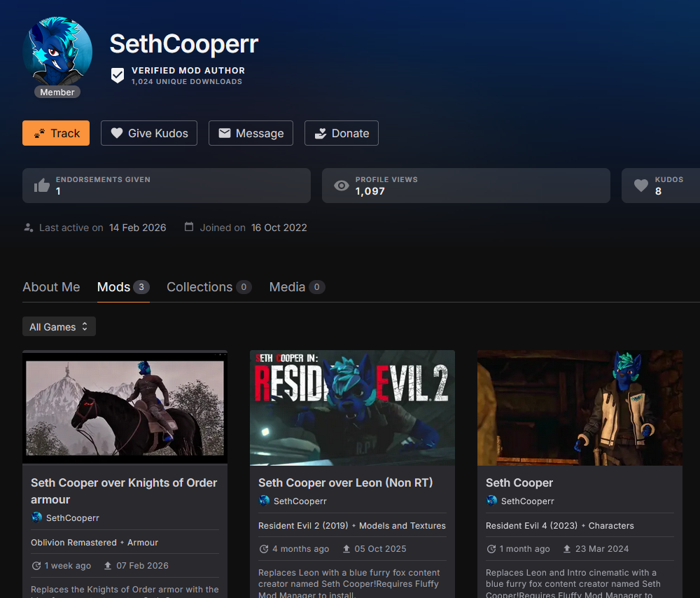700x598 pixels.
Task: Open the Armour category link
Action: (143, 542)
